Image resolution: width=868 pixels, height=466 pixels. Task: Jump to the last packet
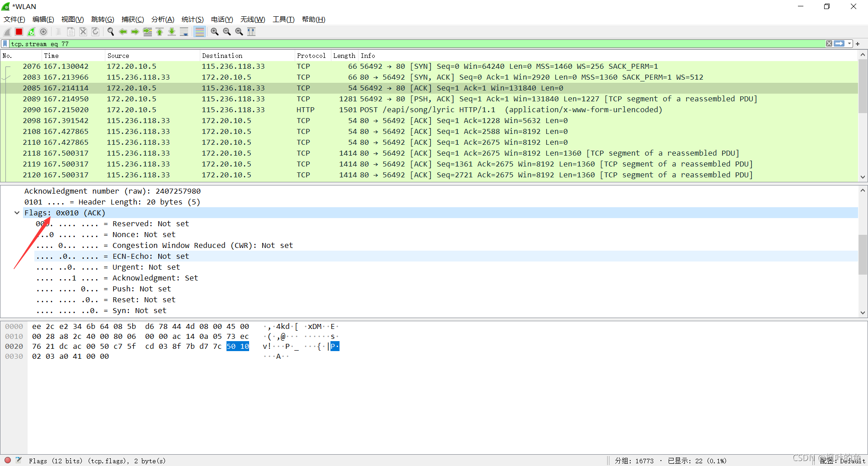172,32
